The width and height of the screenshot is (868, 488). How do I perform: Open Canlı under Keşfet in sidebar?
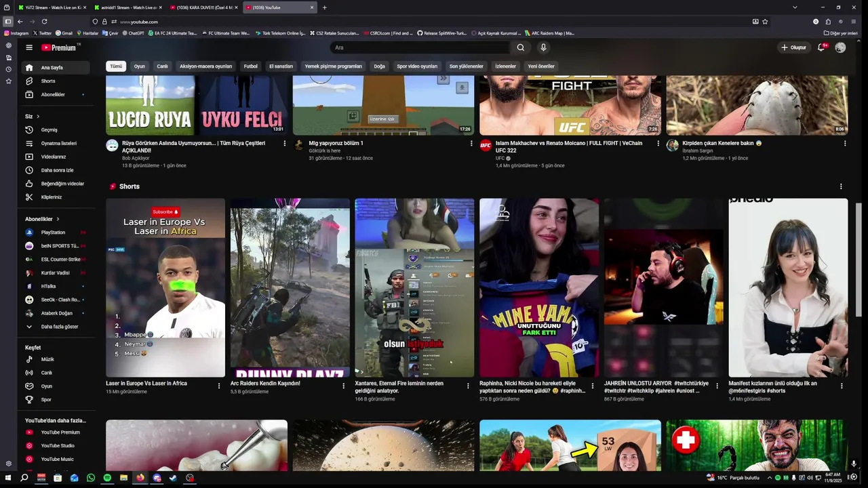[57, 373]
